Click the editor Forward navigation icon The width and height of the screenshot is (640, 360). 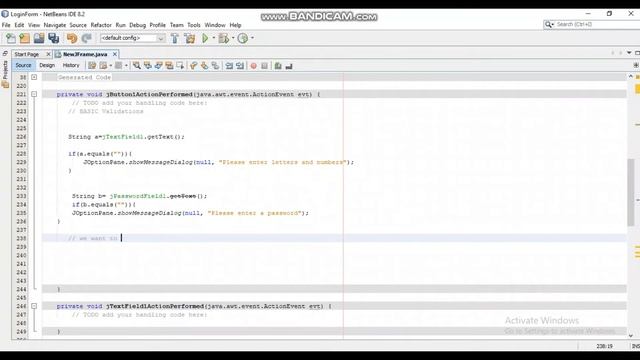coord(118,66)
